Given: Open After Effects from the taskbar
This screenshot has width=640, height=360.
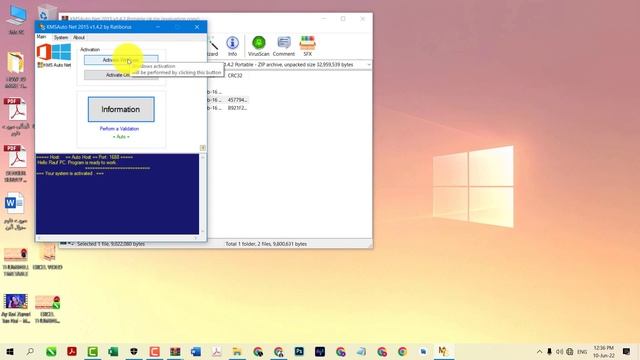Looking at the screenshot, I should (320, 351).
